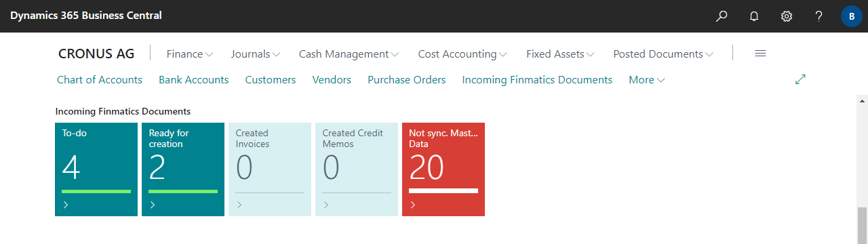
Task: Open Incoming Finmatics Documents link
Action: point(537,80)
